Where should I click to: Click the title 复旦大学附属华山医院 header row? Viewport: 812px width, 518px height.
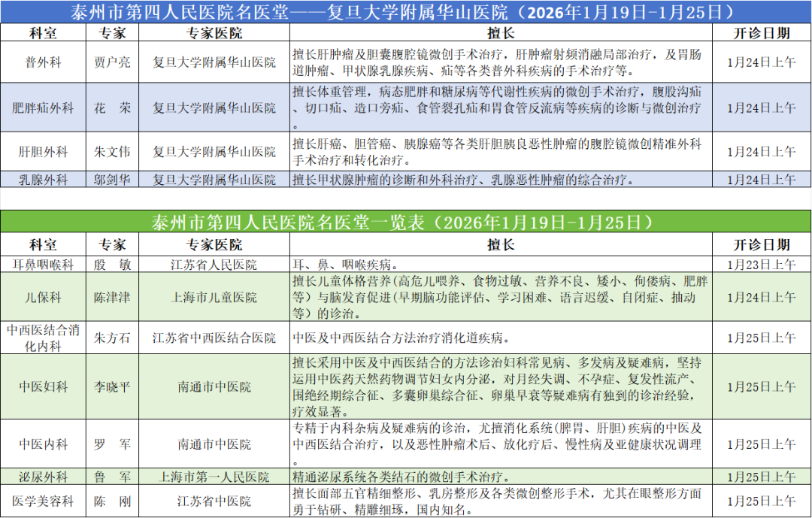(x=406, y=11)
